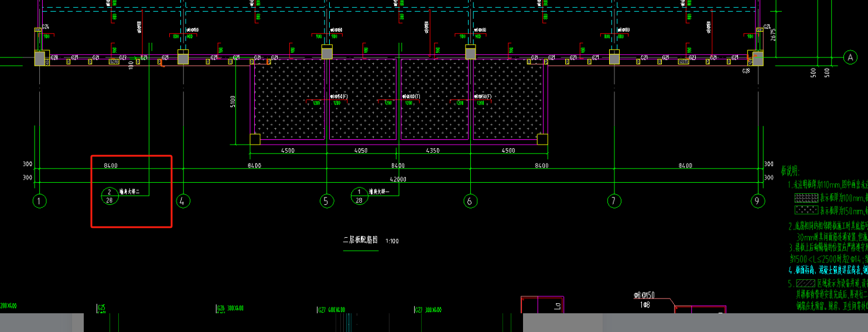Select axis bubble number 6

click(x=470, y=201)
